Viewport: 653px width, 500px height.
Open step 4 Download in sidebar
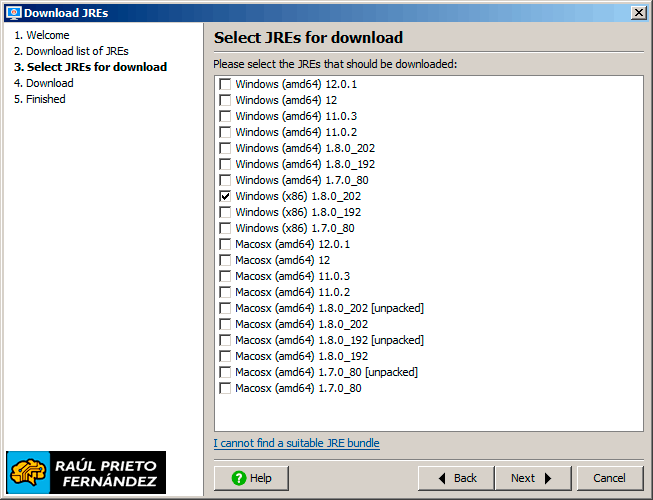(44, 83)
